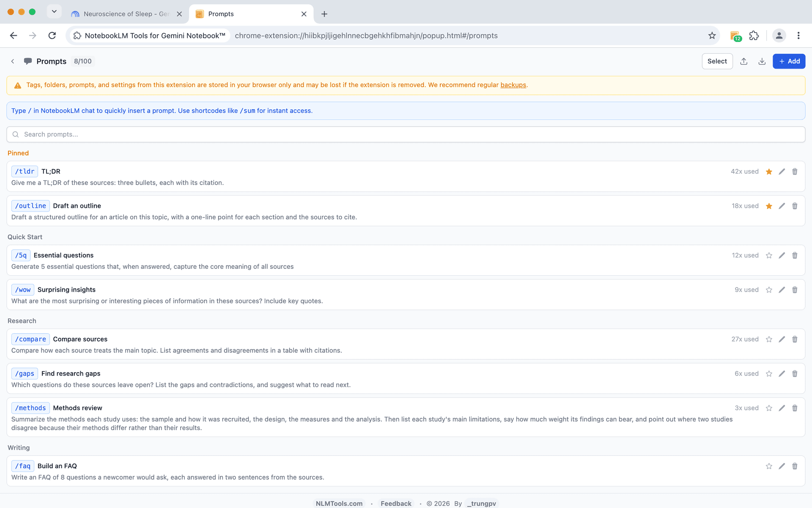Click the Search prompts field
This screenshot has width=812, height=508.
tap(406, 134)
